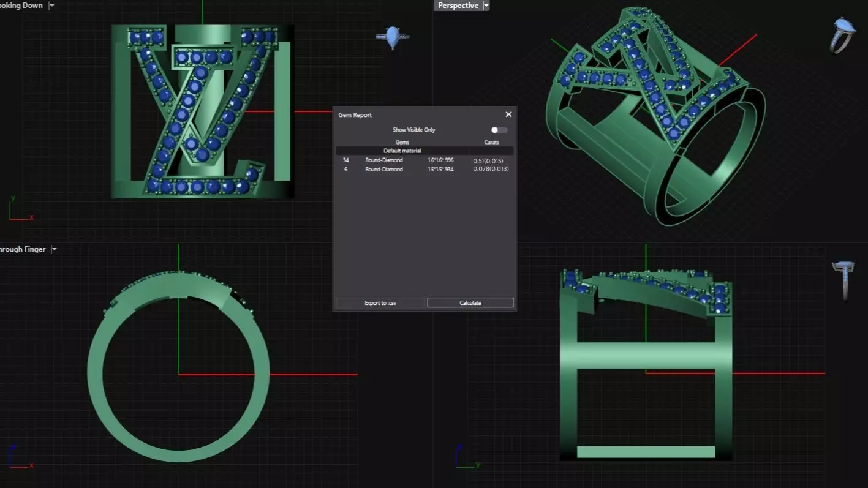Click the 1.6*1.6*.996 size value

point(440,160)
